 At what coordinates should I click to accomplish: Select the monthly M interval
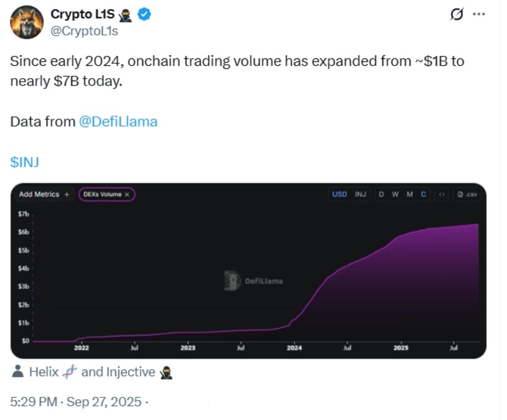(x=410, y=194)
